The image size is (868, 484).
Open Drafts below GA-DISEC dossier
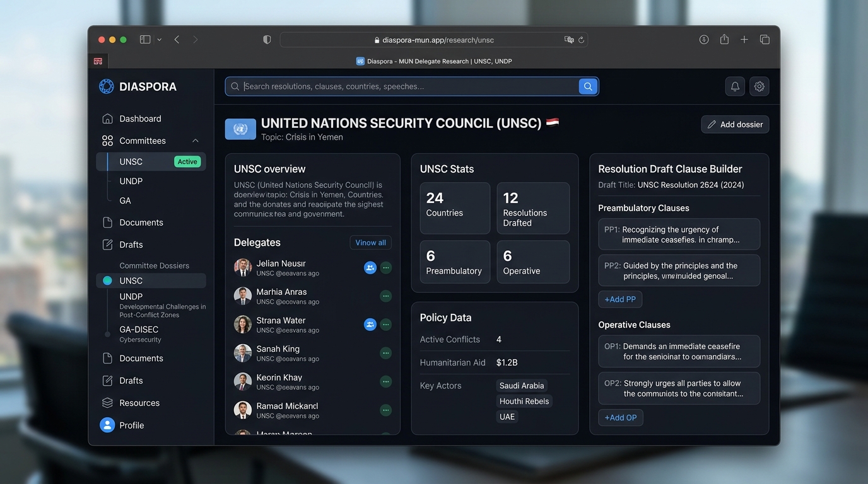coord(123,381)
